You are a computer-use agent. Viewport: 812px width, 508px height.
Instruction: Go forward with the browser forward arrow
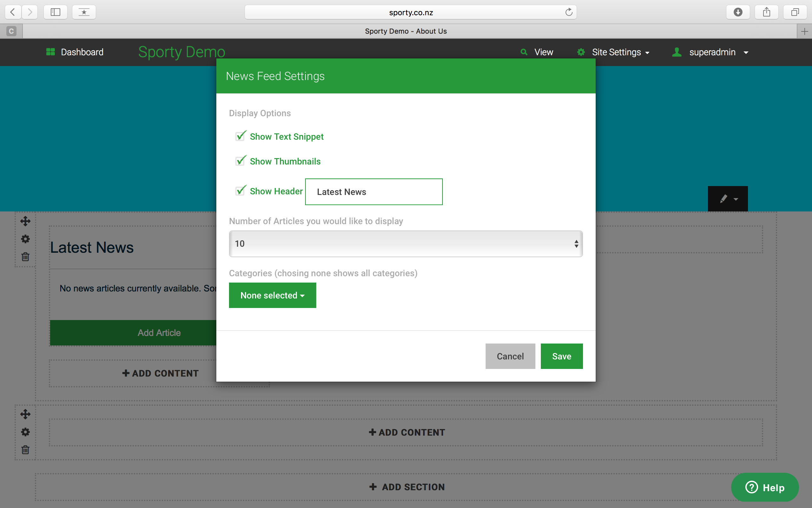pos(30,12)
